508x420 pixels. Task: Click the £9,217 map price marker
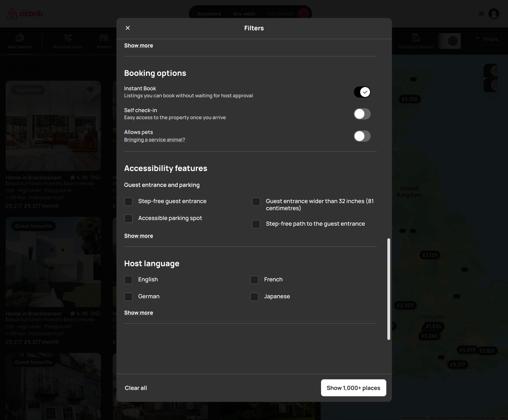pyautogui.click(x=457, y=365)
